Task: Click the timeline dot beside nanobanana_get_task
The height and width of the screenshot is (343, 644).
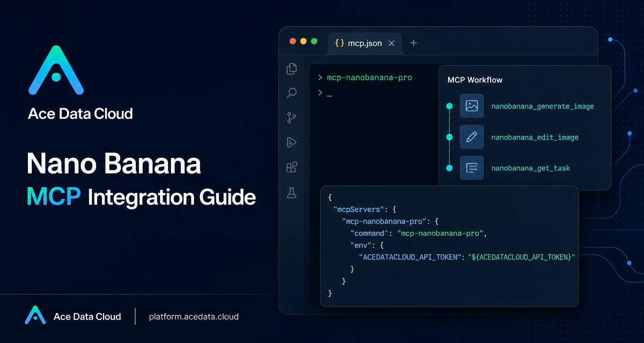Action: point(450,168)
